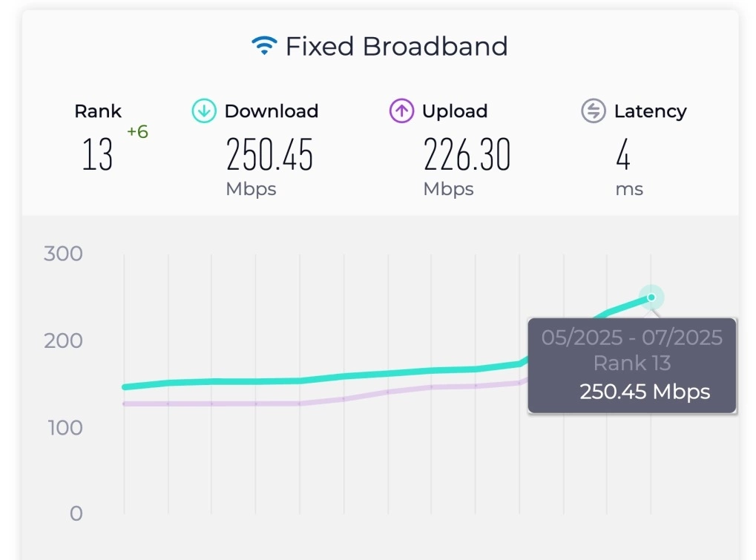
Task: Click the 4 ms latency value
Action: click(x=623, y=155)
